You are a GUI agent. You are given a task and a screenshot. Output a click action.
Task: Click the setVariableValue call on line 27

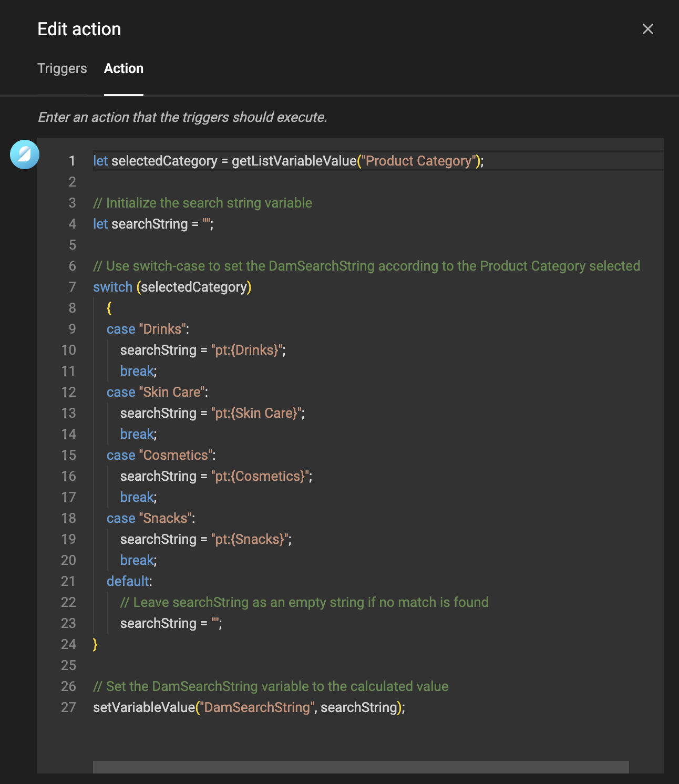point(249,707)
